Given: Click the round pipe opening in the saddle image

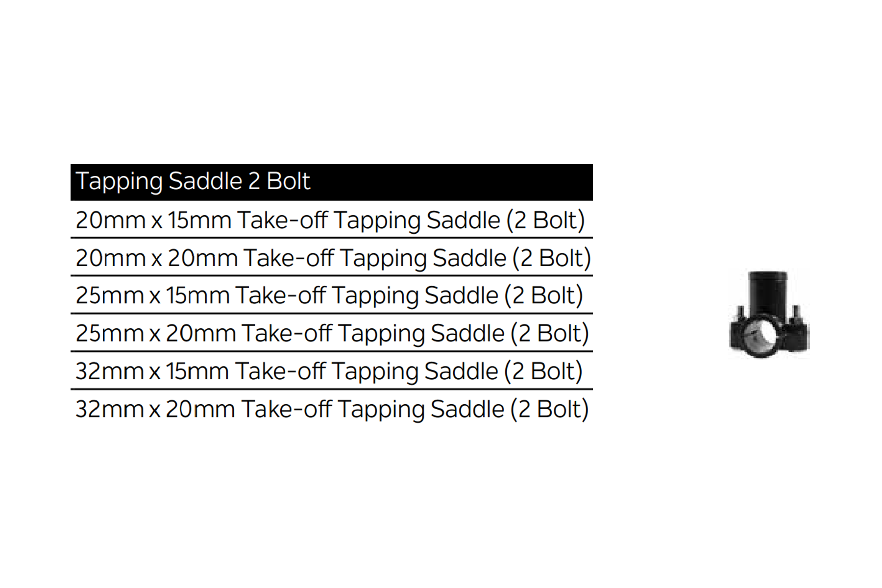Looking at the screenshot, I should [x=761, y=338].
